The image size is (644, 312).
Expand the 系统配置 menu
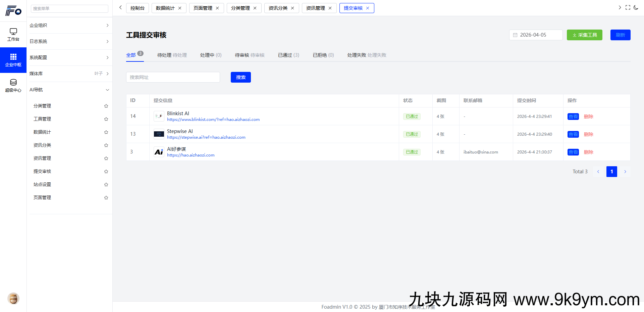(x=70, y=57)
